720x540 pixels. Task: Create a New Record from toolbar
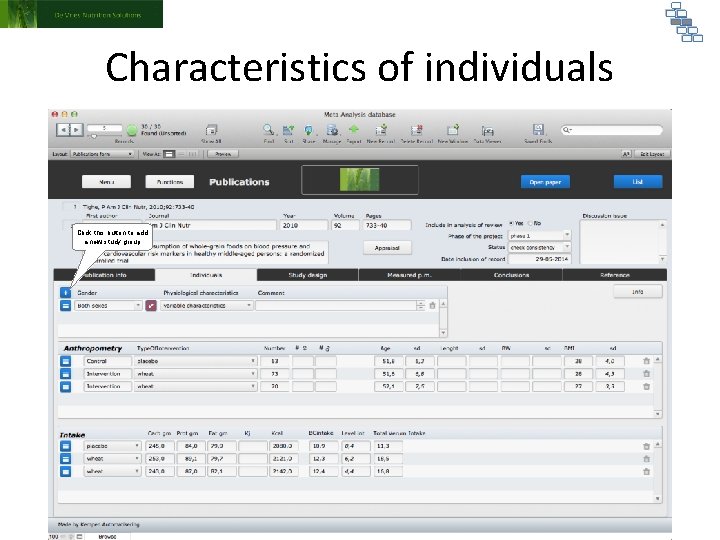point(381,130)
